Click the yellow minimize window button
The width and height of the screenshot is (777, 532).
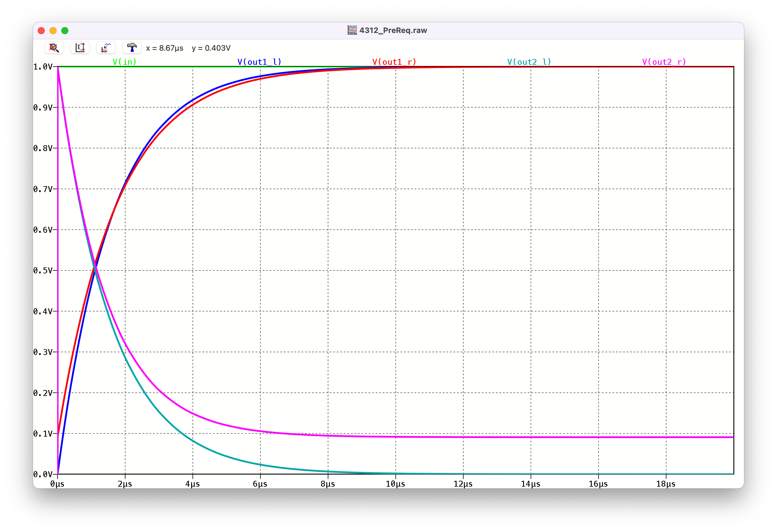[53, 31]
